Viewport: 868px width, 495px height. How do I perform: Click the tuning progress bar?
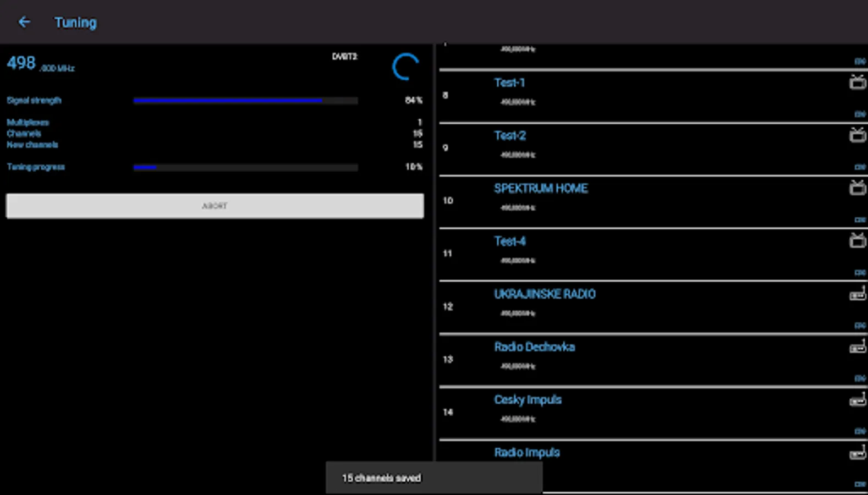pos(245,167)
